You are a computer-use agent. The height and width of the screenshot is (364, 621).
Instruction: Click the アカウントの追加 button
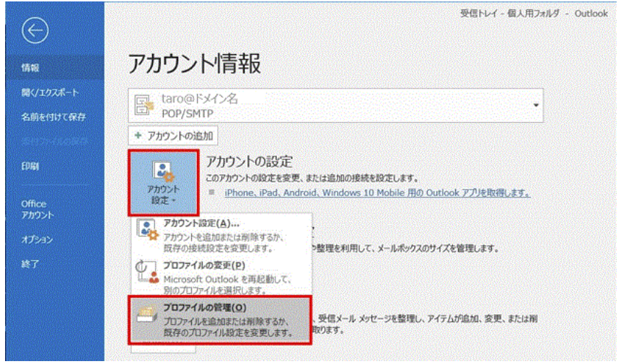coord(173,136)
